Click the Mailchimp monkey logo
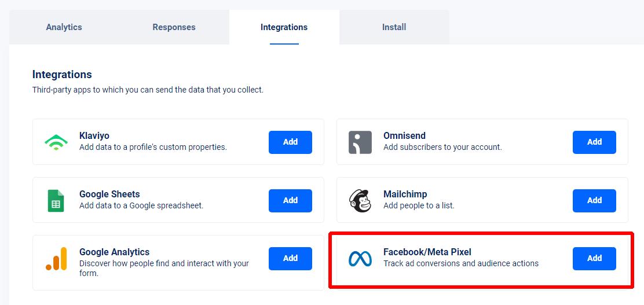The height and width of the screenshot is (305, 644). tap(360, 201)
